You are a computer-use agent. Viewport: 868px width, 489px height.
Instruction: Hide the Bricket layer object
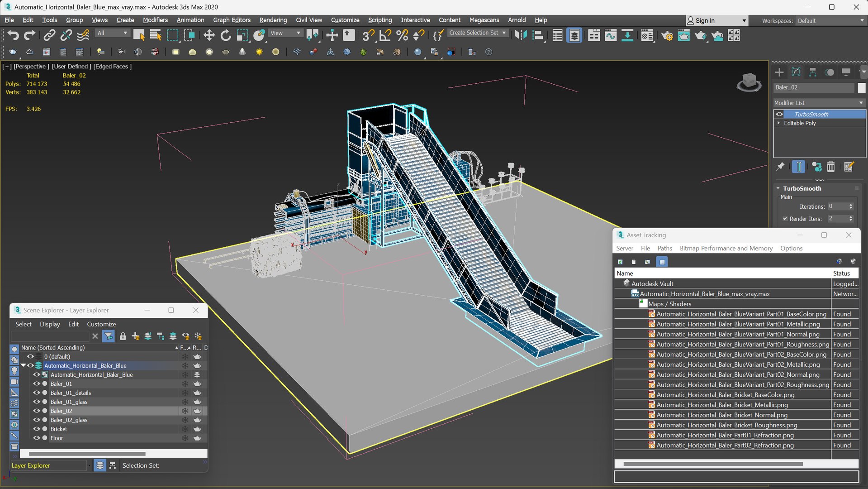tap(37, 429)
